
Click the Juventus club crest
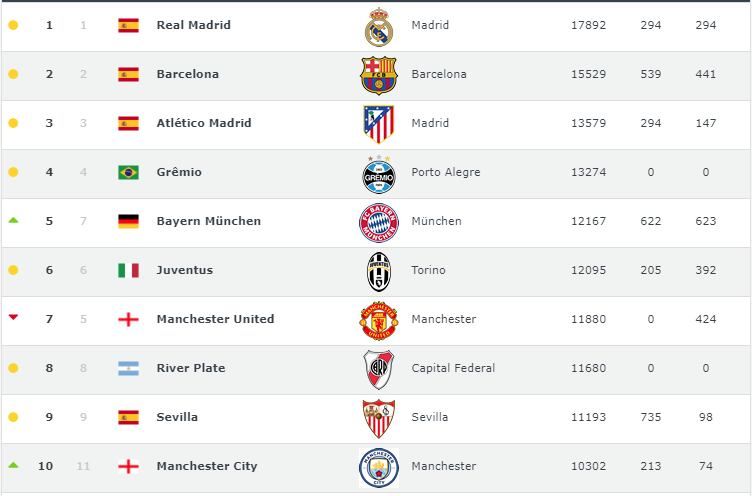tap(379, 271)
